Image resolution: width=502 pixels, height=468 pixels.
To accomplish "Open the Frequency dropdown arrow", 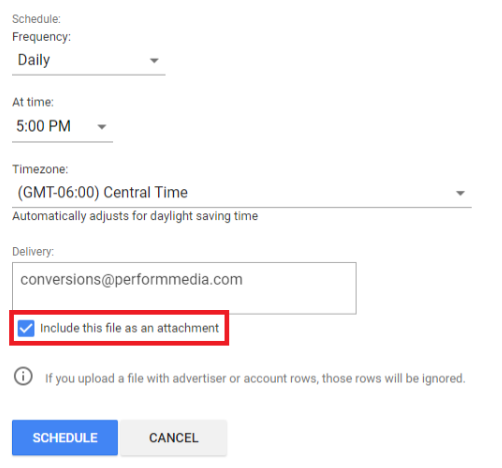I will click(x=154, y=61).
